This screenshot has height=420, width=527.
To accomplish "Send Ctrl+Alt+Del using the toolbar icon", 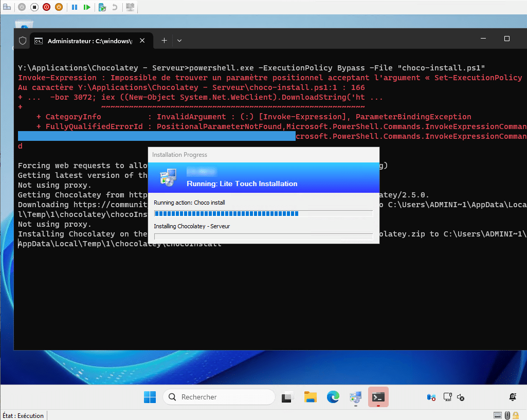I will [7, 7].
